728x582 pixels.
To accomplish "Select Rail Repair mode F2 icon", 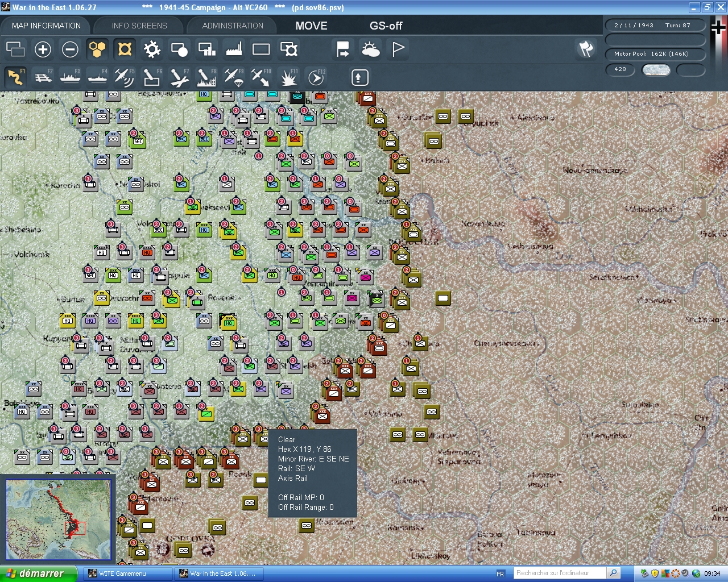I will [x=43, y=77].
